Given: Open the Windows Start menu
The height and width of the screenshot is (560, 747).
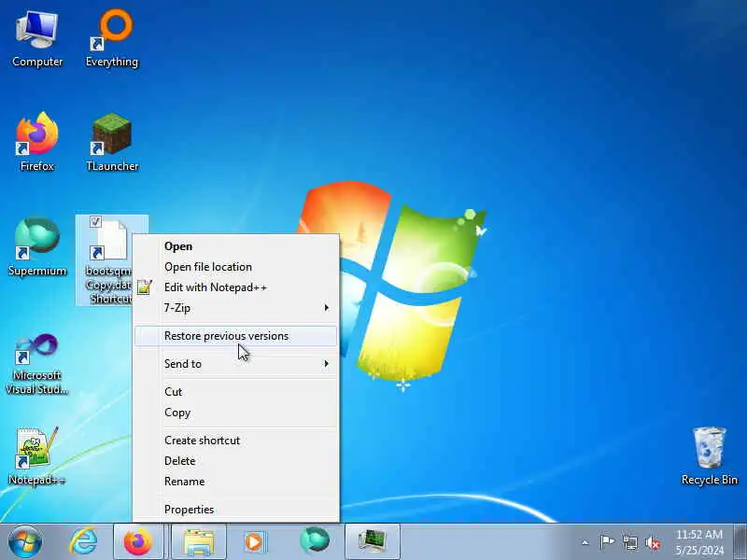Looking at the screenshot, I should [25, 542].
